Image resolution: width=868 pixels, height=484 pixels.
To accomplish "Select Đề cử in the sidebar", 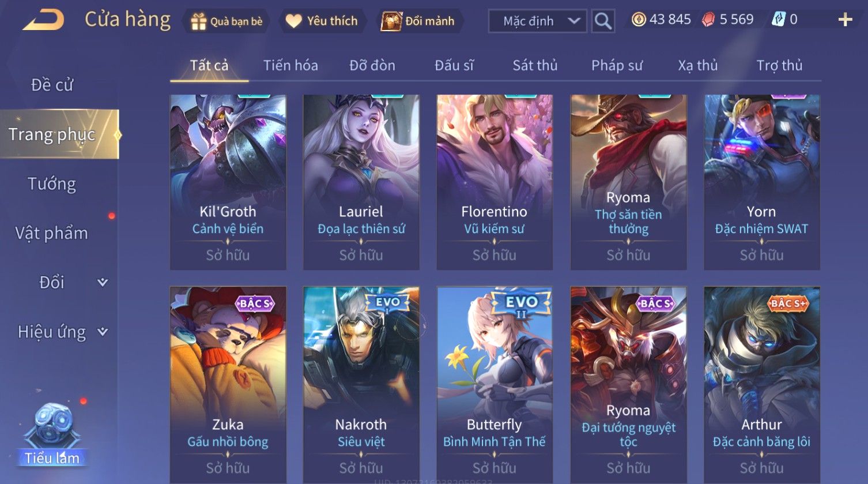I will coord(52,85).
